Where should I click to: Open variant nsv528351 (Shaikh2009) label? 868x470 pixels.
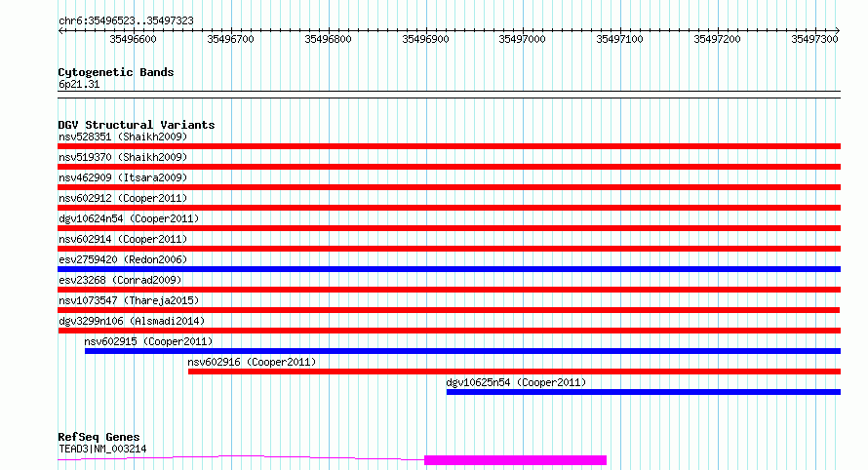tap(123, 137)
